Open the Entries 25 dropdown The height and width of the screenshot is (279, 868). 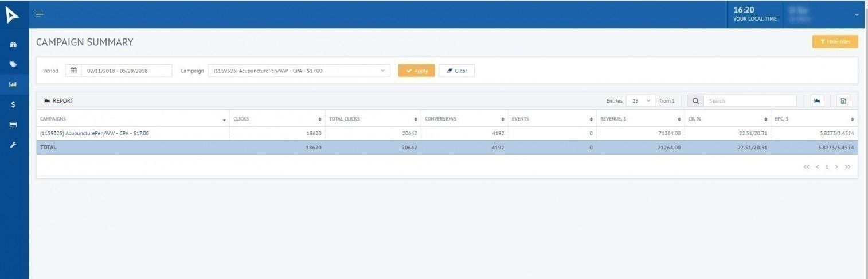click(x=641, y=101)
